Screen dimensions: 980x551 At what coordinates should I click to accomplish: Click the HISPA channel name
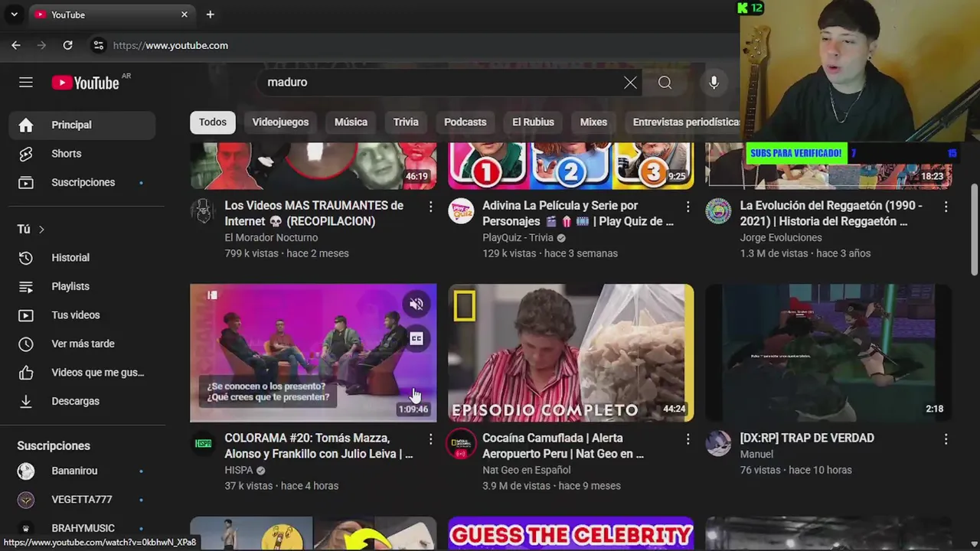click(x=238, y=470)
